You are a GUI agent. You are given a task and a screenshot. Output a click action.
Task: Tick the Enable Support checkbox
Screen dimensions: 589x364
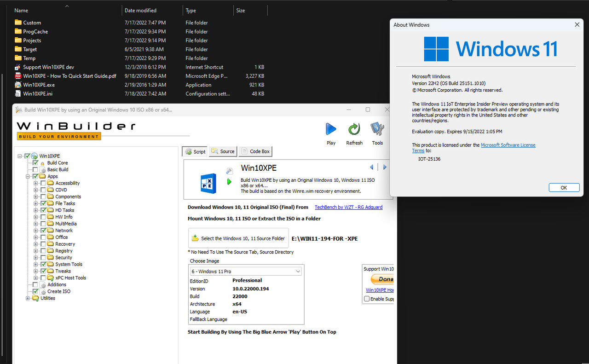(367, 299)
